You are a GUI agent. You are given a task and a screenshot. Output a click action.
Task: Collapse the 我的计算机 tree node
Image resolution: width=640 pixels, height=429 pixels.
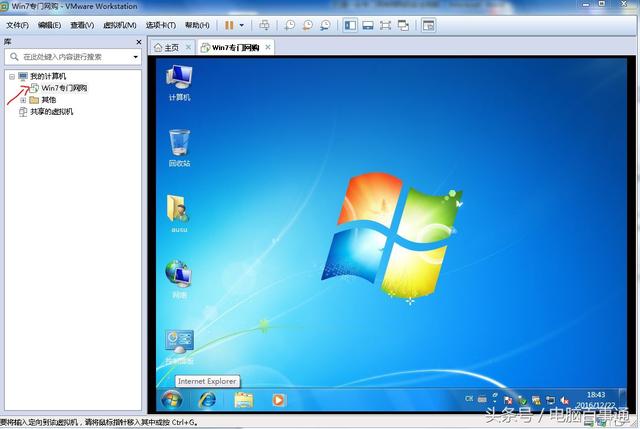pyautogui.click(x=12, y=76)
